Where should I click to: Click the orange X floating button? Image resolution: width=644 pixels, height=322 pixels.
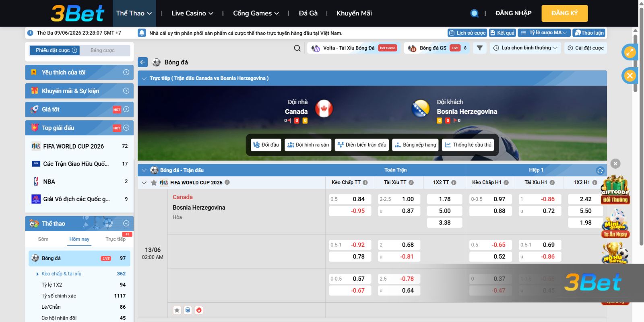(x=630, y=76)
